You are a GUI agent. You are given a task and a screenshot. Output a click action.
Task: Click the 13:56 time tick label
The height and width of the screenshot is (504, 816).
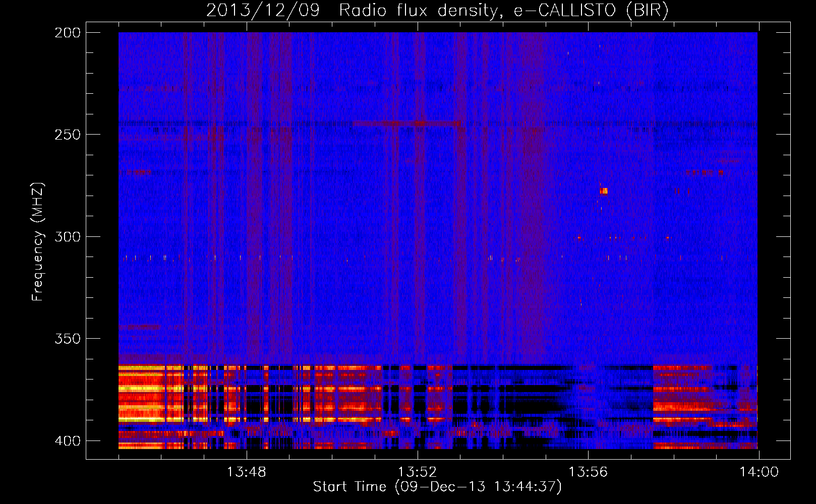click(x=588, y=472)
